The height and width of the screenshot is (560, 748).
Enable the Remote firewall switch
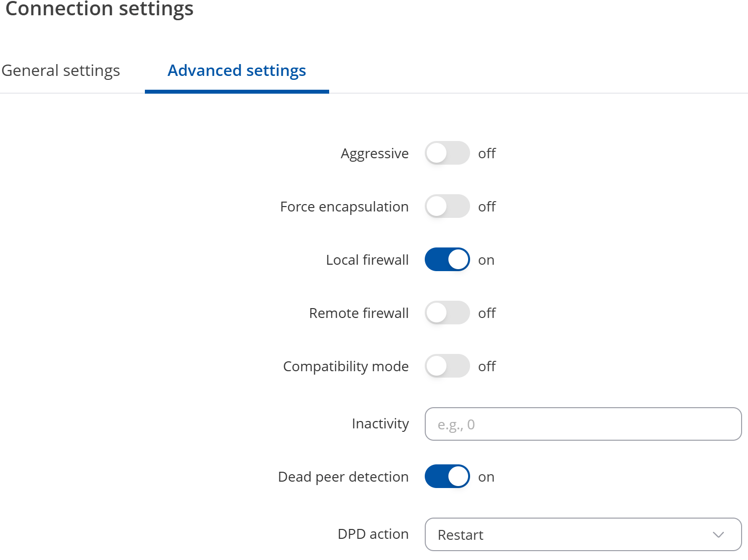(447, 313)
